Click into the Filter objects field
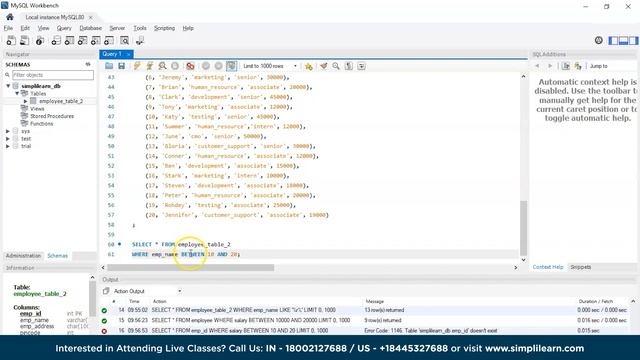Screen dimensions: 640x360 pos(53,75)
